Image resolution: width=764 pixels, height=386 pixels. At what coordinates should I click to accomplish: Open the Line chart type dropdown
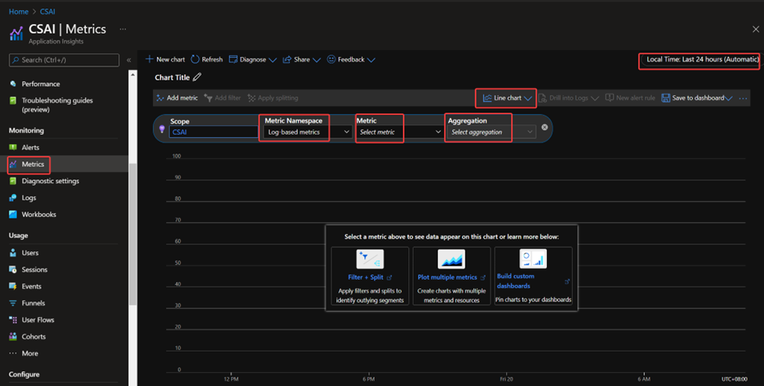[507, 98]
